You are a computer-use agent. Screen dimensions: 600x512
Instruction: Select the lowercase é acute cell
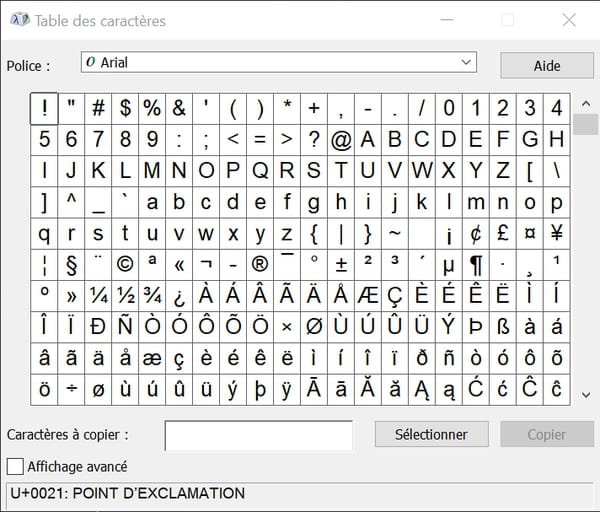[x=233, y=359]
